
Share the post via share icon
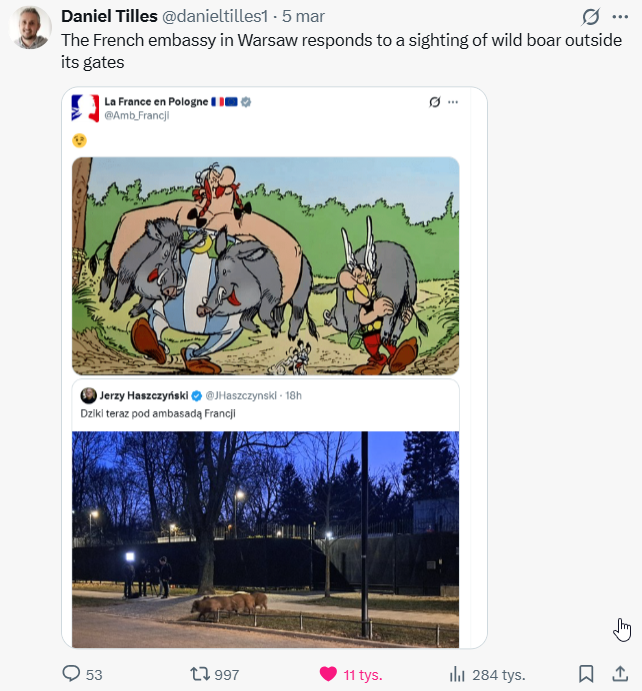pyautogui.click(x=618, y=674)
